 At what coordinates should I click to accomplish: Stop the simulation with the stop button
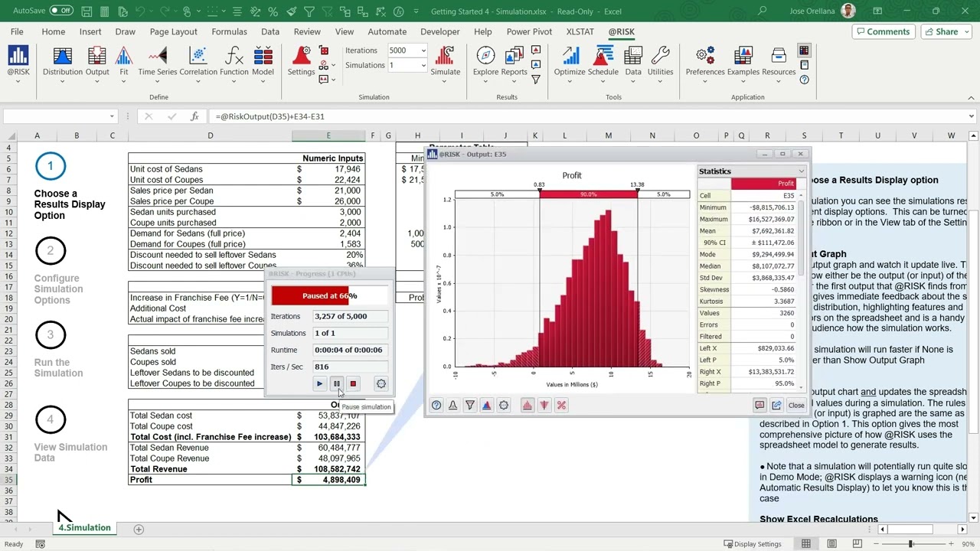353,384
